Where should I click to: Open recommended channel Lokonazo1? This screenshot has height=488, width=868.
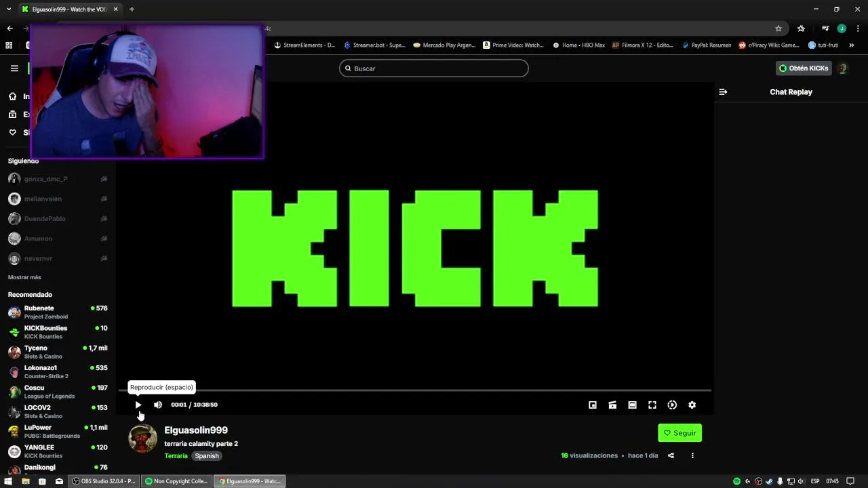58,371
